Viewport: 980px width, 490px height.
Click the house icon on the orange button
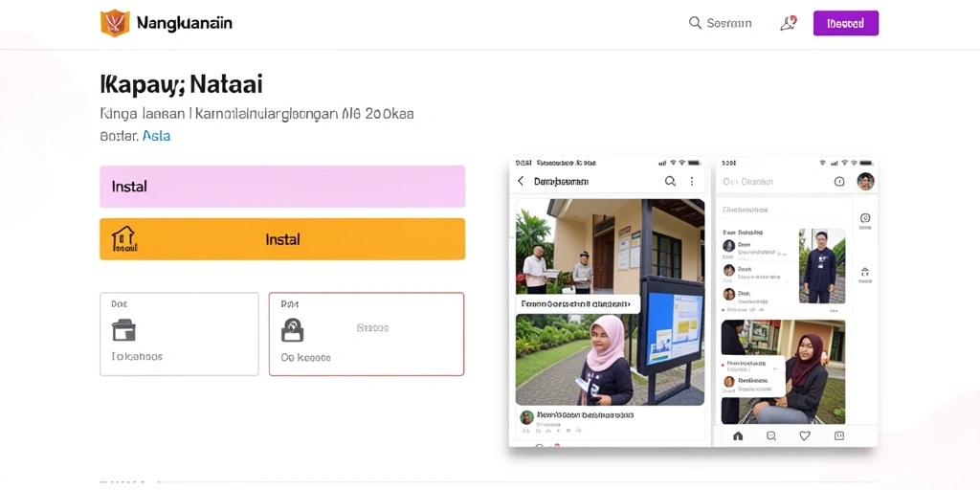123,238
